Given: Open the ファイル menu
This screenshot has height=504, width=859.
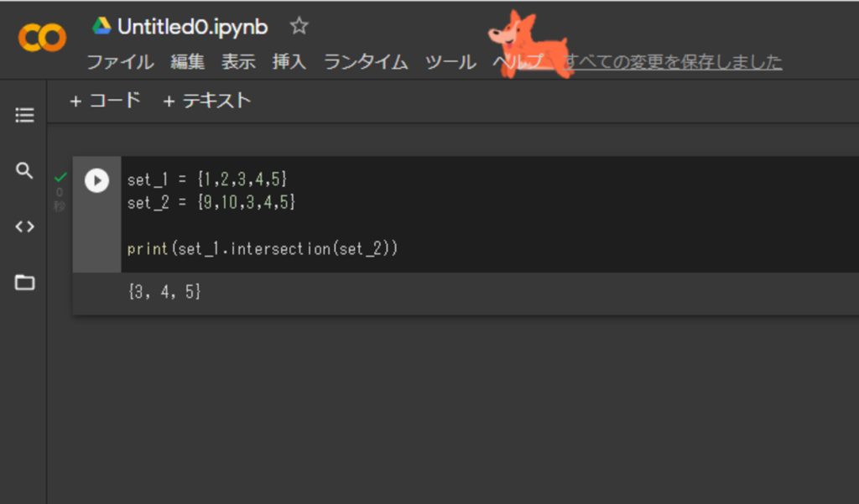Looking at the screenshot, I should pyautogui.click(x=121, y=62).
